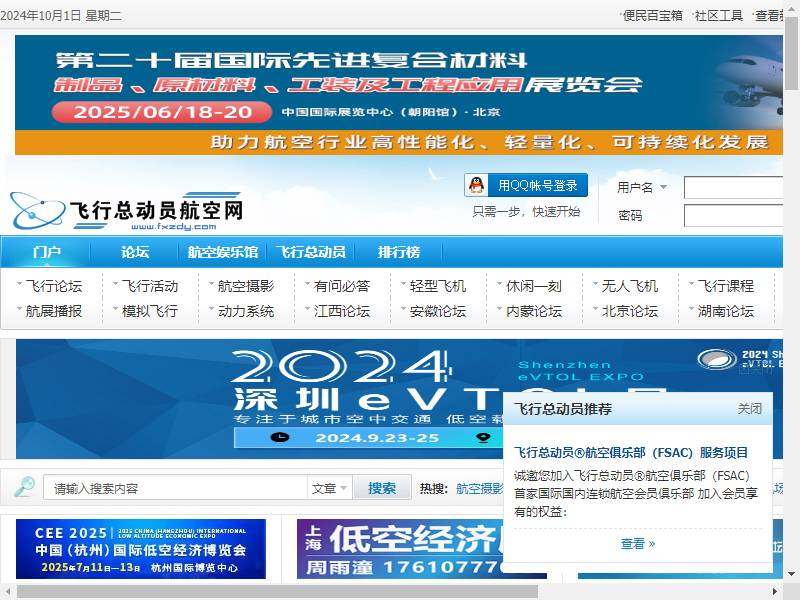800x600 pixels.
Task: Open the 飞行课程 link
Action: 726,286
